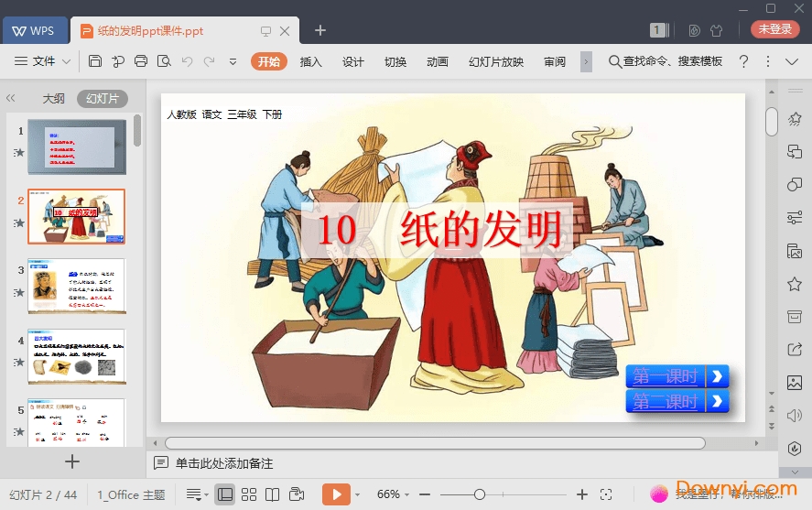This screenshot has height=510, width=812.
Task: Click the window count icon in title bar
Action: pyautogui.click(x=659, y=30)
